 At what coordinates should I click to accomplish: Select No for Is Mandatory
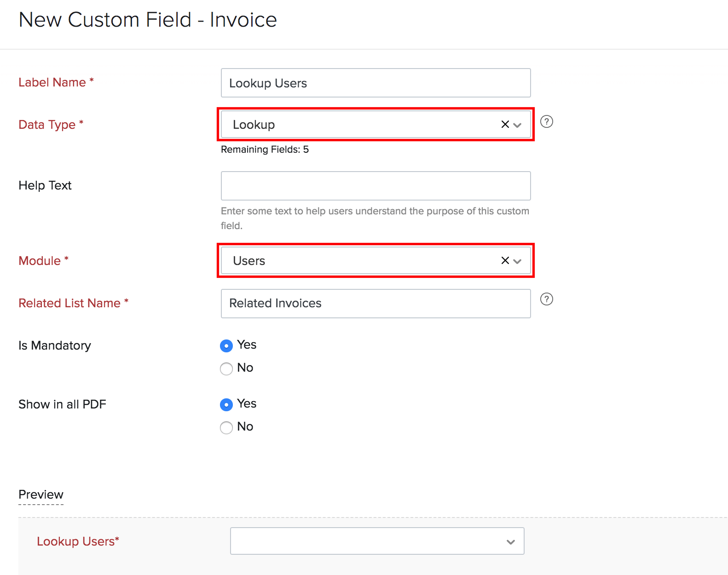point(226,368)
